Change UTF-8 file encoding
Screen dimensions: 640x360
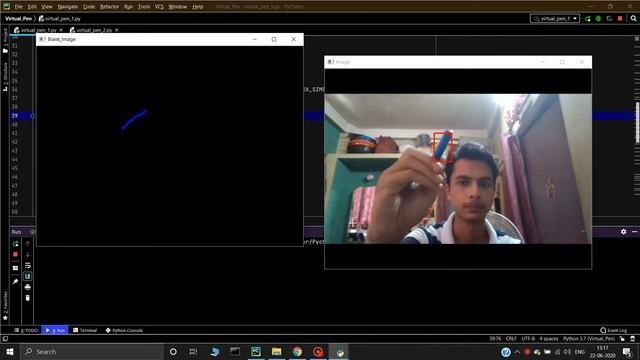coord(528,339)
